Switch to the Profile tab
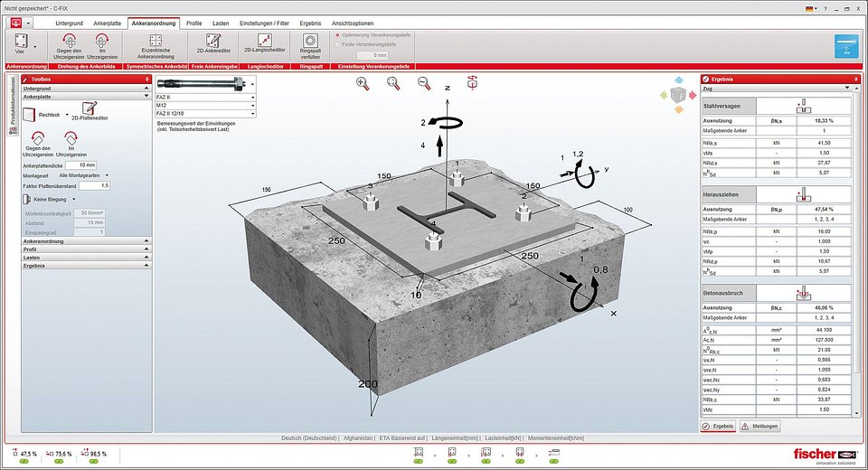868x470 pixels. point(193,22)
